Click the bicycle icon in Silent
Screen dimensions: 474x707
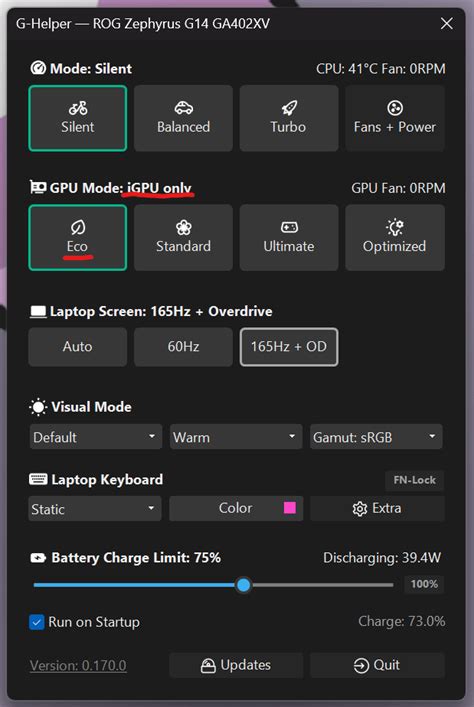(78, 108)
